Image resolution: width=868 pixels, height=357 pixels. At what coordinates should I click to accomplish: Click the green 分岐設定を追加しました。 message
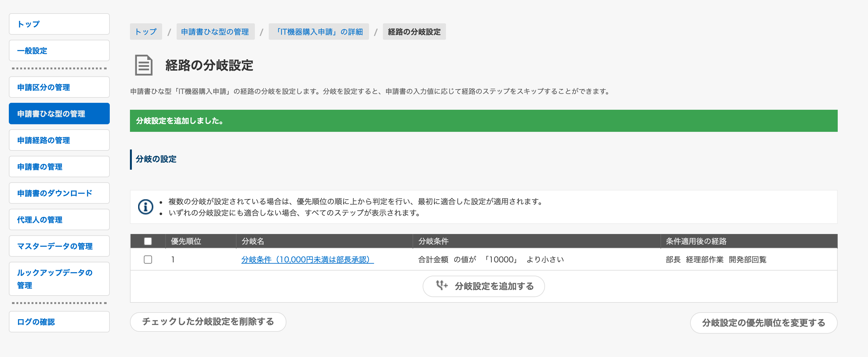point(484,121)
